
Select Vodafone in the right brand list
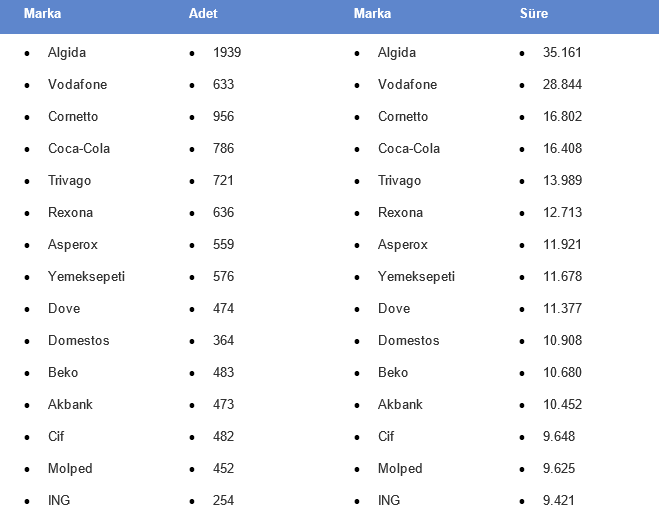click(x=407, y=84)
